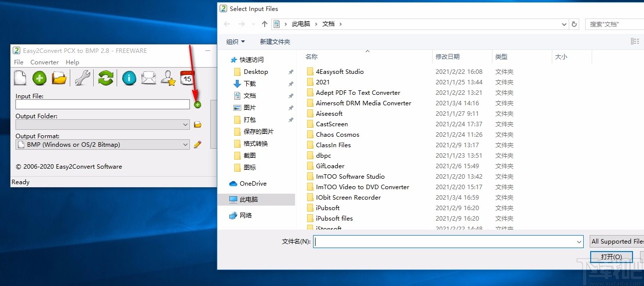Open the 文件名 filename dropdown arrow

(x=579, y=242)
